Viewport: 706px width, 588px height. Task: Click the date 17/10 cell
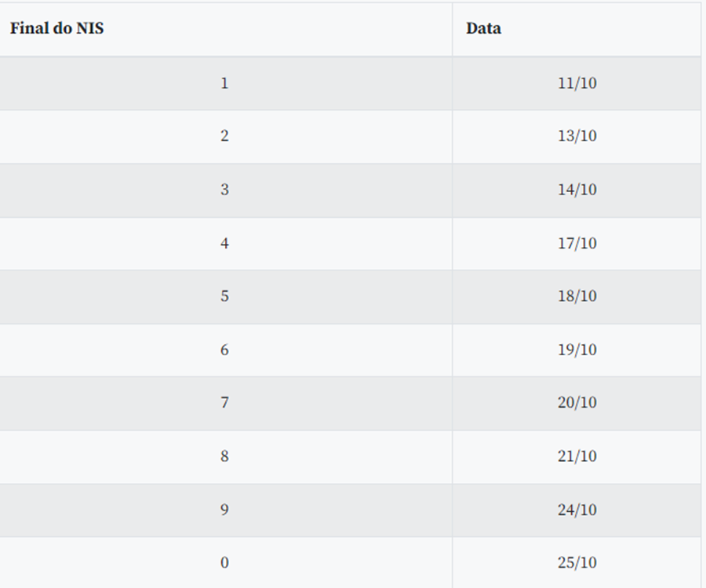point(577,243)
